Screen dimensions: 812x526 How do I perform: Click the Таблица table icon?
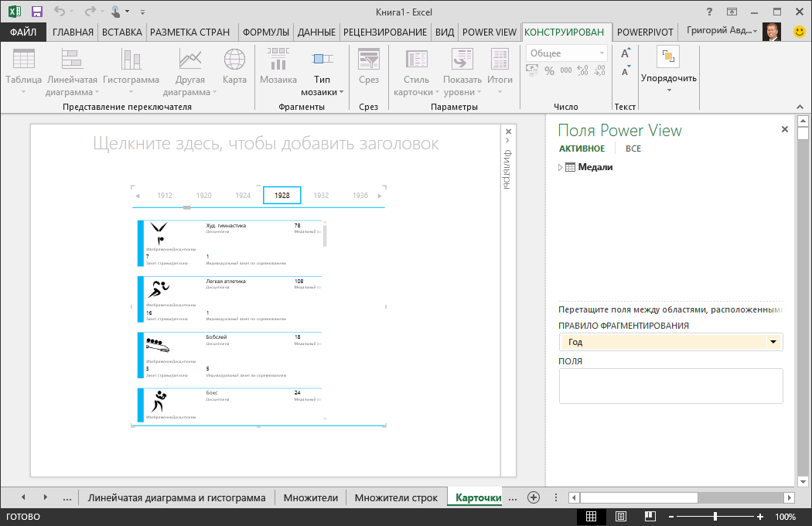23,60
